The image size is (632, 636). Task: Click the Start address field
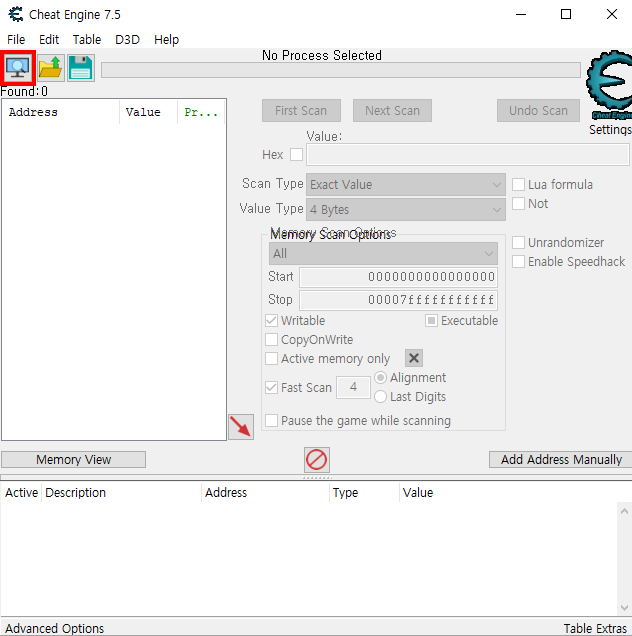398,277
